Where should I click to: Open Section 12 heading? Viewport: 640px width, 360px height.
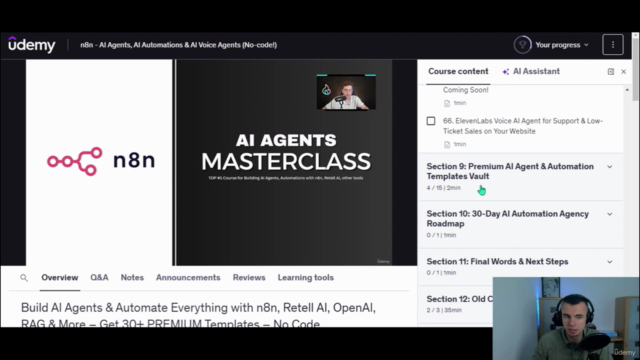[459, 299]
